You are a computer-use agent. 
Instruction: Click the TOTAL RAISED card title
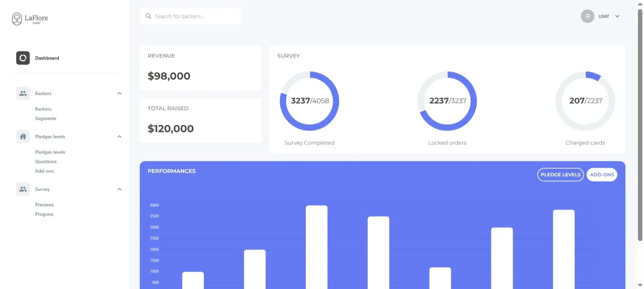coord(168,108)
